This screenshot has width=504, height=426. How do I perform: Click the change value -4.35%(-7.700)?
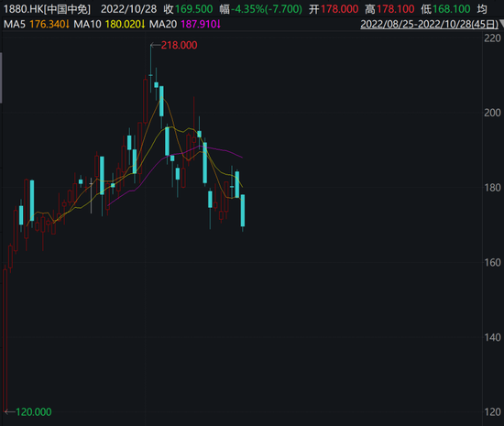[267, 9]
